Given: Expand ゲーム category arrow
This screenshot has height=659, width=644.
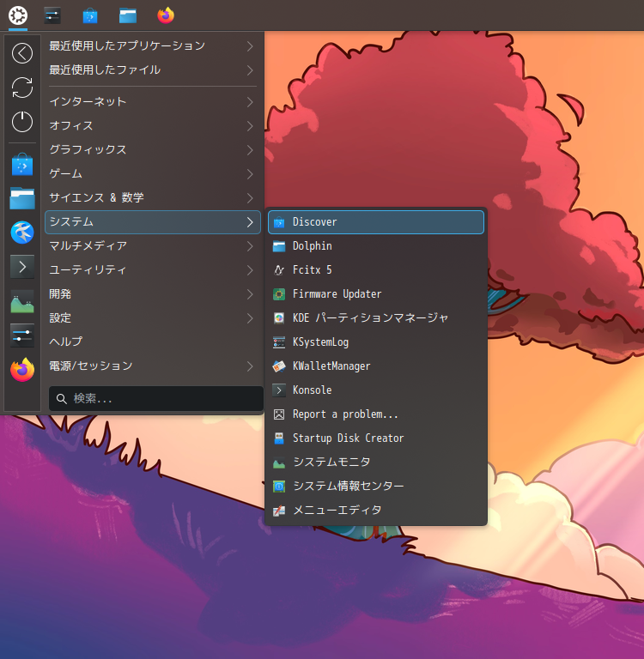Looking at the screenshot, I should 250,173.
